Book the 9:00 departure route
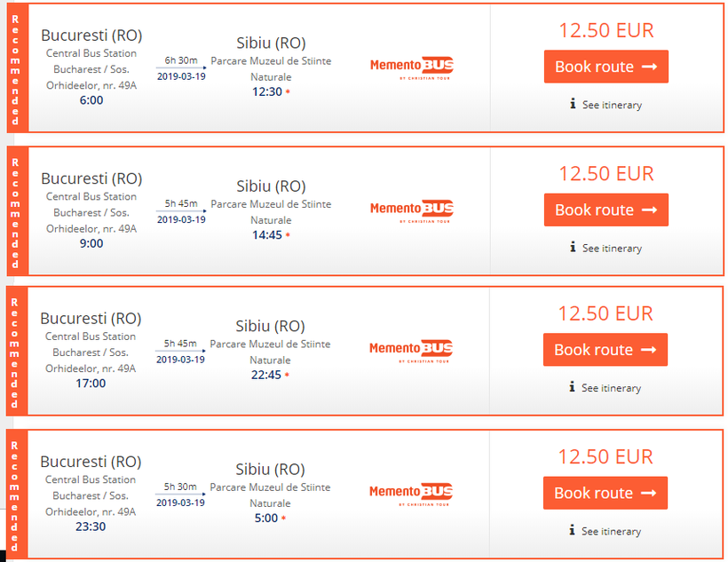The height and width of the screenshot is (562, 728). [605, 210]
